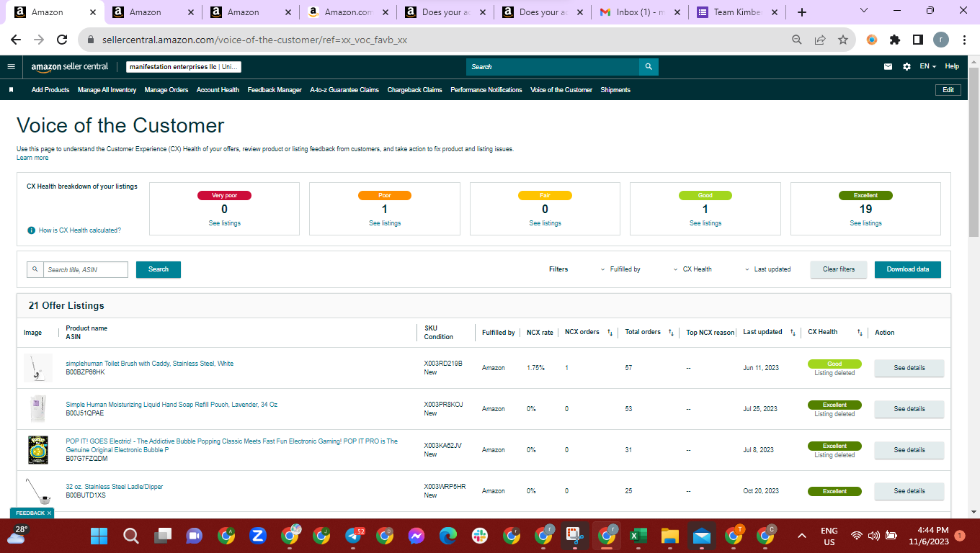Image resolution: width=980 pixels, height=553 pixels.
Task: Open the Seller Central settings gear
Action: pos(906,66)
